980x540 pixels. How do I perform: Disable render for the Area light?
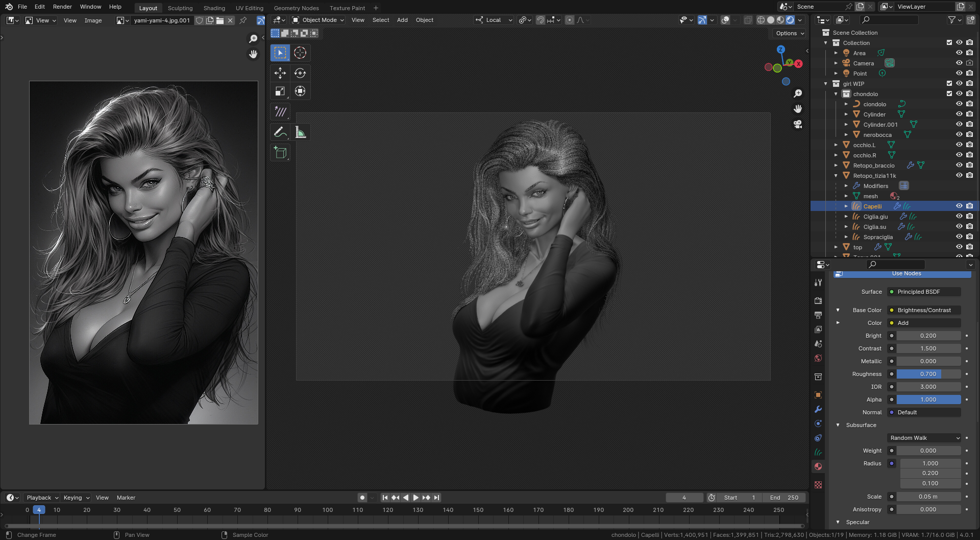[970, 53]
